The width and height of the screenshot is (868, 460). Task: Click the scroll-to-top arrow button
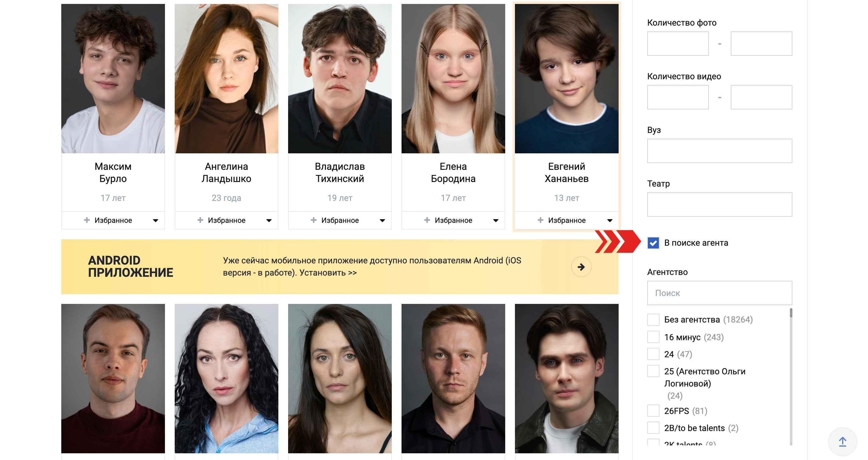(842, 441)
